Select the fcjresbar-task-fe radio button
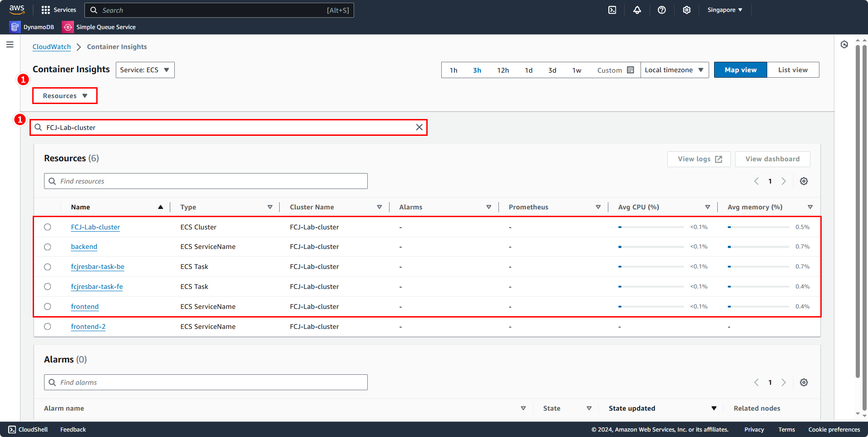The image size is (868, 437). (48, 287)
